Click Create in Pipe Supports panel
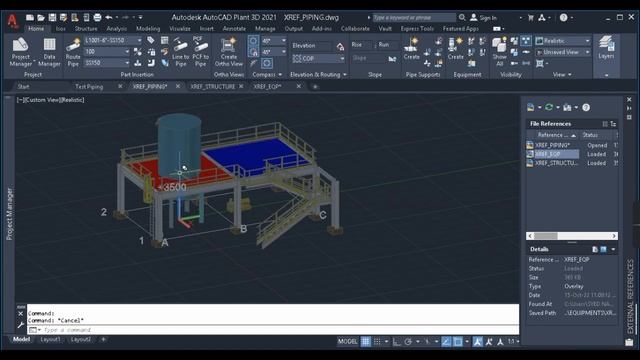 click(x=411, y=48)
